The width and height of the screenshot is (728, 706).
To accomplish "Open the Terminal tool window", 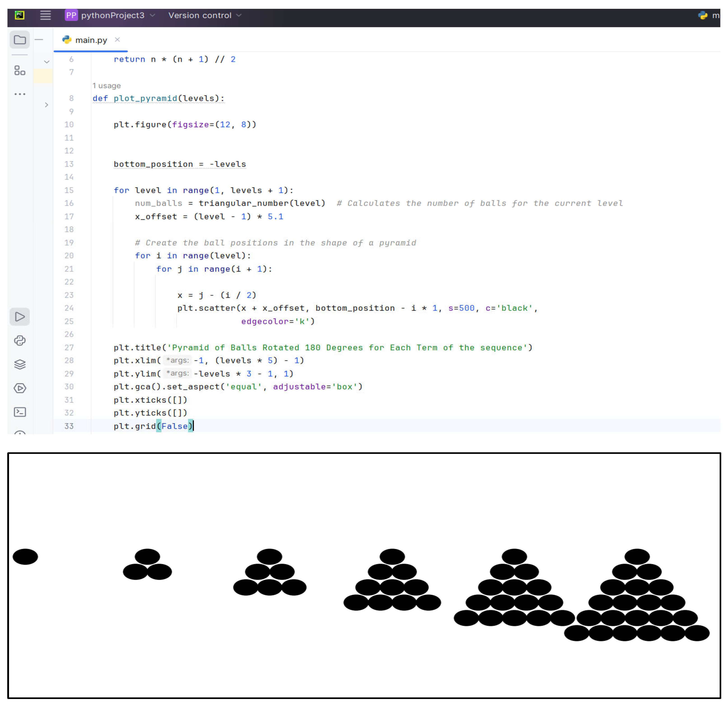I will pyautogui.click(x=20, y=412).
